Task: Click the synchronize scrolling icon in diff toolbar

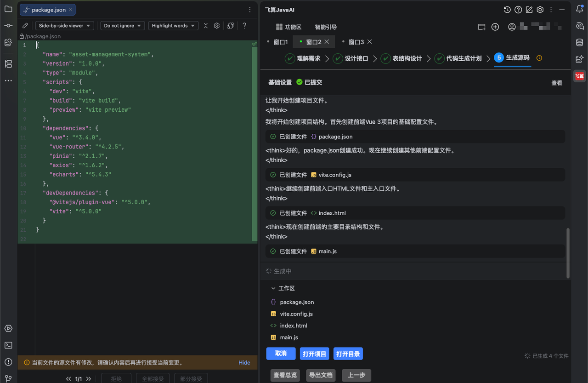Action: tap(231, 26)
